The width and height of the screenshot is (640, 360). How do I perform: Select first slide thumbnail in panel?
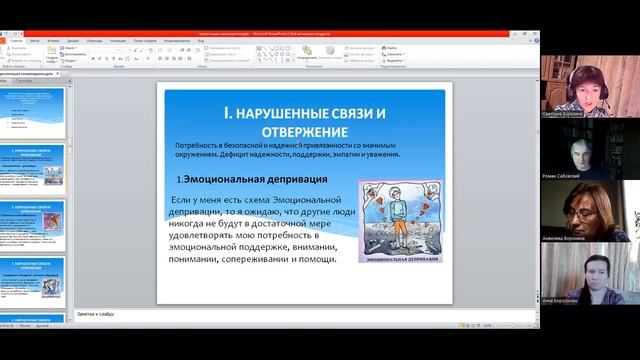[33, 113]
